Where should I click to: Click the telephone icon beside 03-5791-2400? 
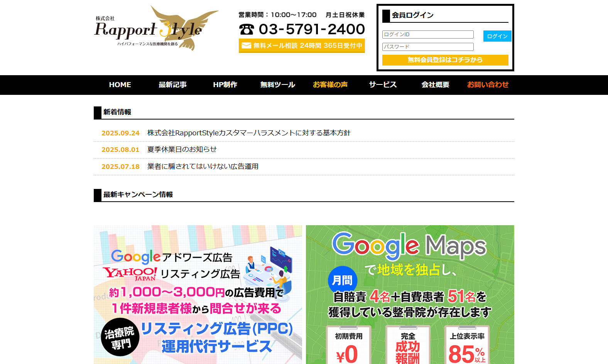point(247,29)
